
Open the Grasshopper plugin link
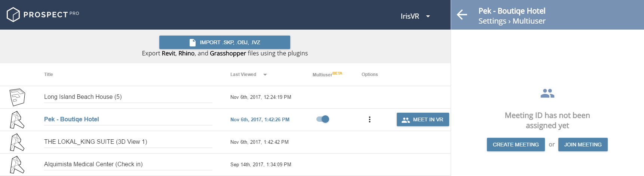228,53
